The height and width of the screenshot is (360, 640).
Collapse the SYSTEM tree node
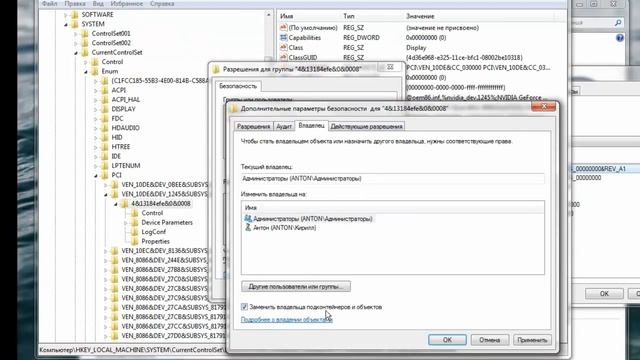coord(66,24)
